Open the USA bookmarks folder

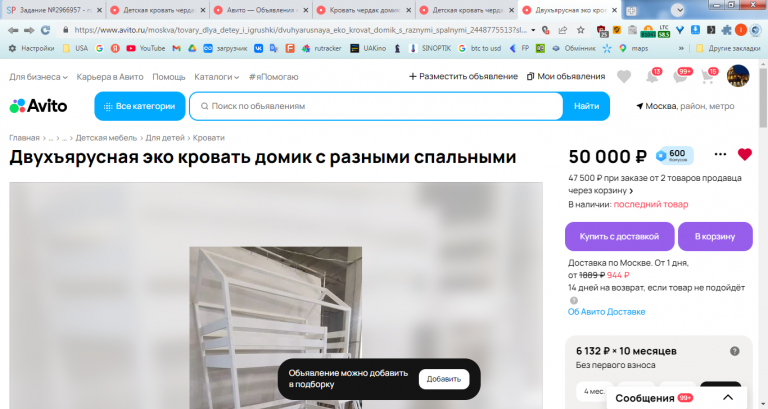(75, 48)
